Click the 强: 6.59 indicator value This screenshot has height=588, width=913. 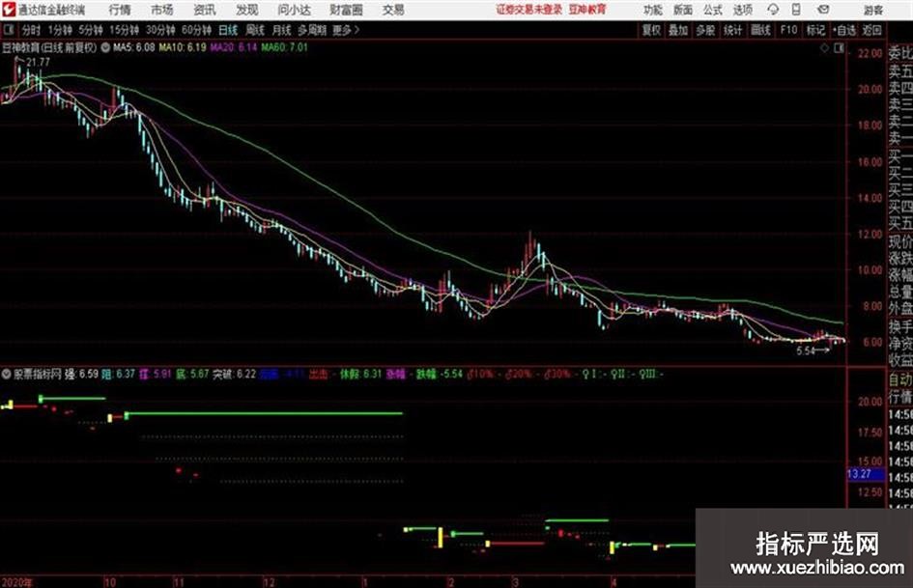81,374
